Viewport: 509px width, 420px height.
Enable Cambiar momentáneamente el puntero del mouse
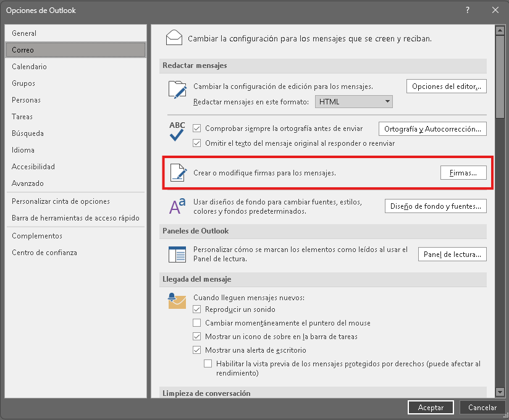(x=196, y=323)
